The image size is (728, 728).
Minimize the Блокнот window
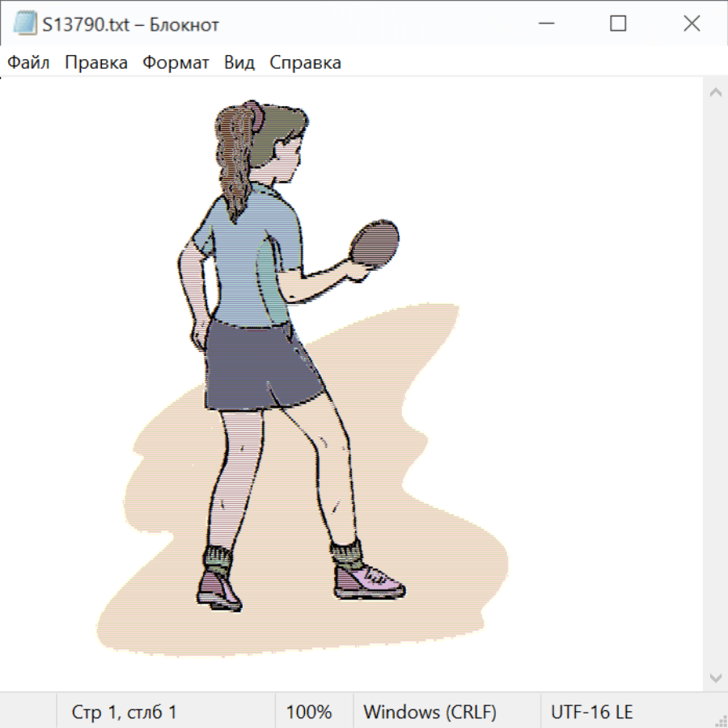coord(544,24)
